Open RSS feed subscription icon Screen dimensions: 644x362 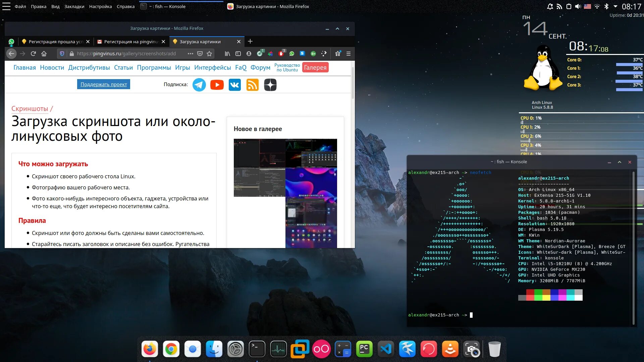coord(253,85)
